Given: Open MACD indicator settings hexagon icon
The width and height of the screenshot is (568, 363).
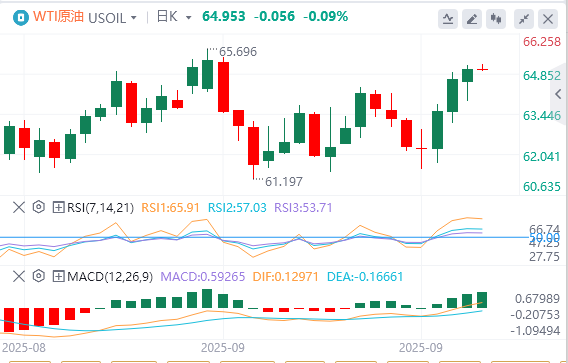Looking at the screenshot, I should click(38, 276).
